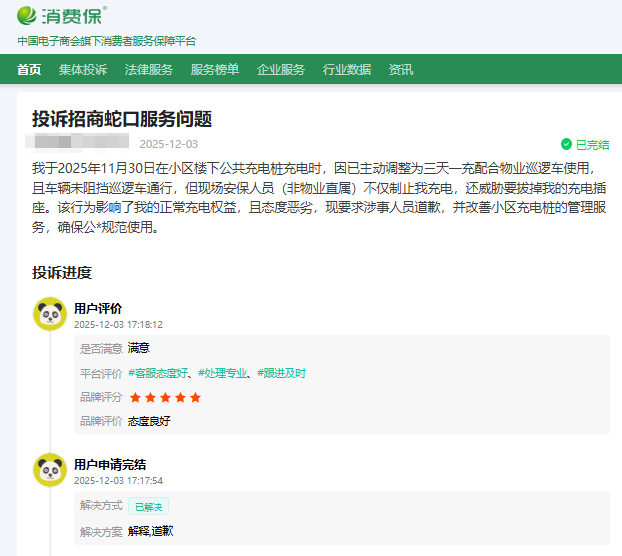622x556 pixels.
Task: Open the 服务榜单 navigation item
Action: pos(215,69)
